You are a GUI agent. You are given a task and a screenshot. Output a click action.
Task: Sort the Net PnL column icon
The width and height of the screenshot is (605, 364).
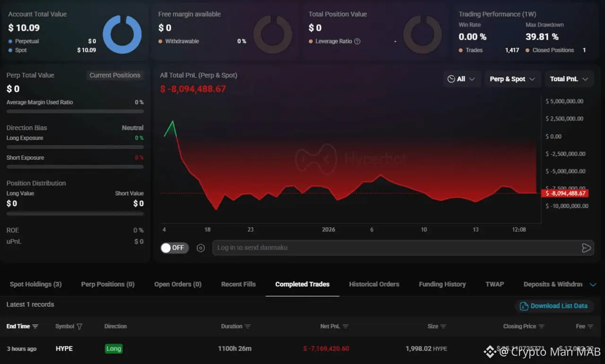tap(346, 326)
